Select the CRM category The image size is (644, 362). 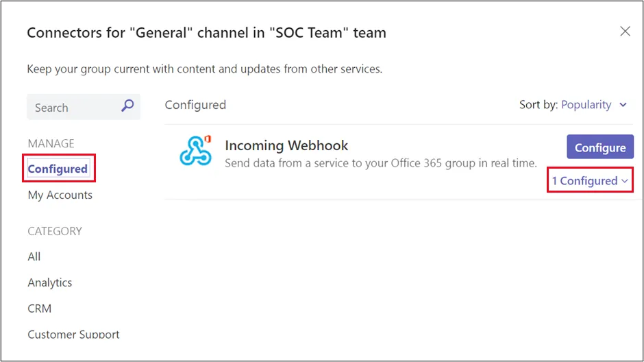click(40, 309)
